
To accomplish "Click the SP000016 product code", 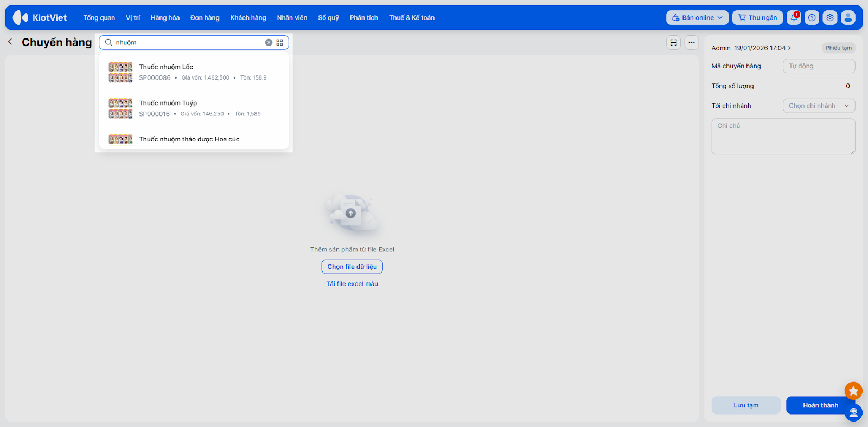I will click(154, 114).
